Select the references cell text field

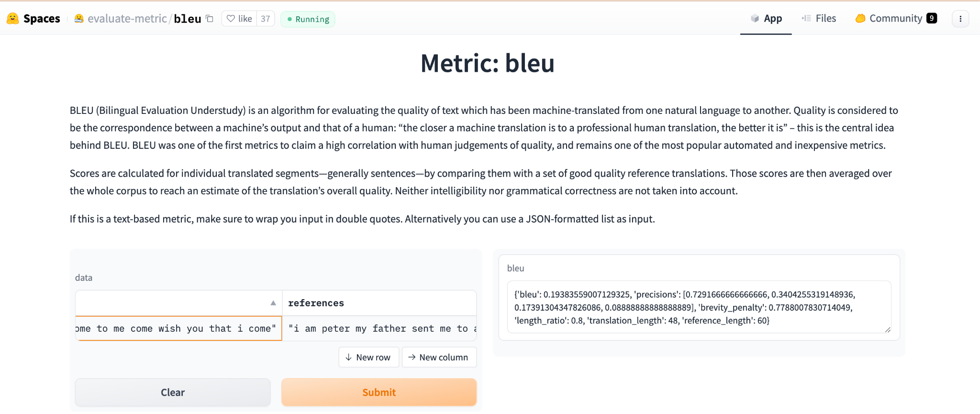(379, 328)
